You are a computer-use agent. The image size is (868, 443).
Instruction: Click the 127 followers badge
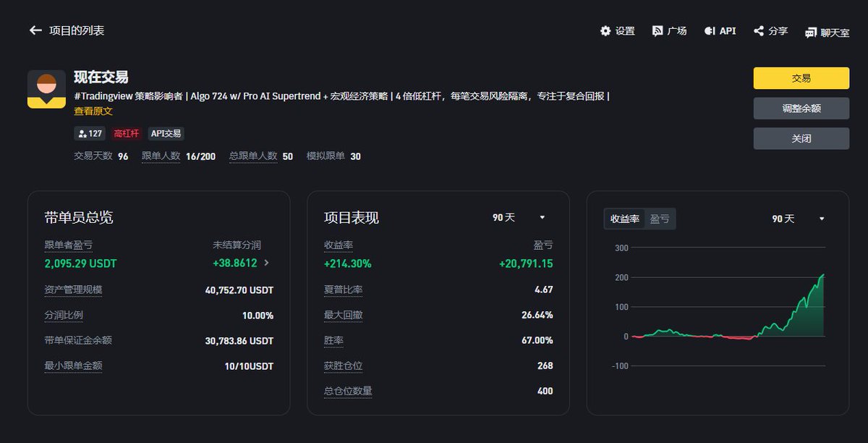click(90, 134)
